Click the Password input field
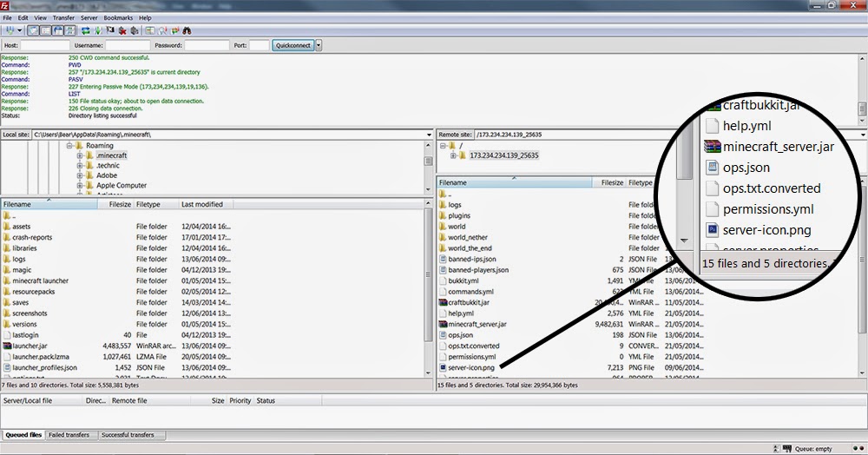868x455 pixels. coord(207,45)
